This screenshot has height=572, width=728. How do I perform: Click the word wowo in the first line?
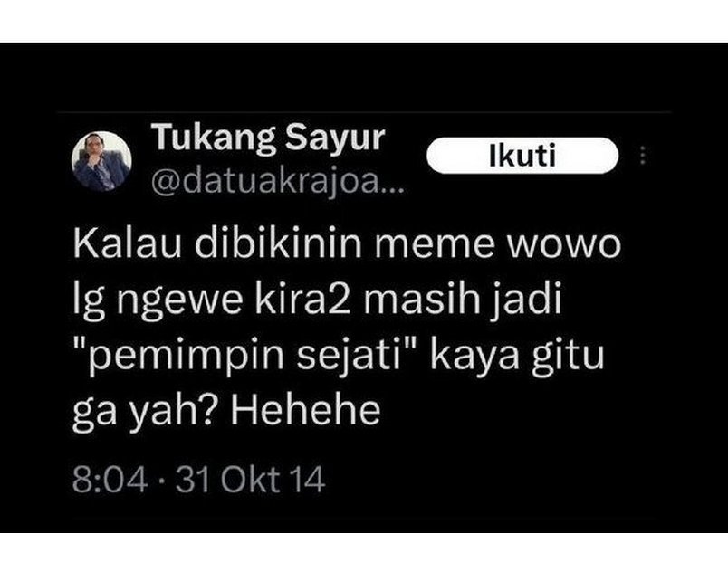(563, 246)
